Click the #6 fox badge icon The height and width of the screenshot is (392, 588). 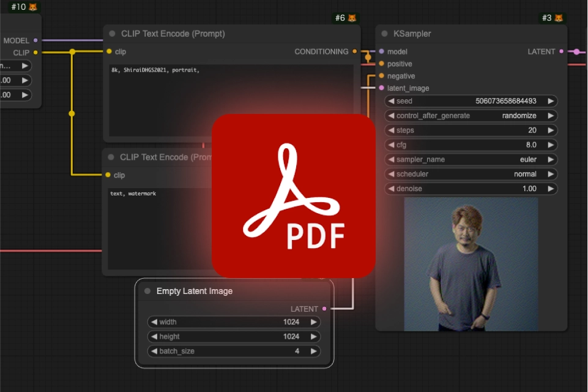click(352, 18)
